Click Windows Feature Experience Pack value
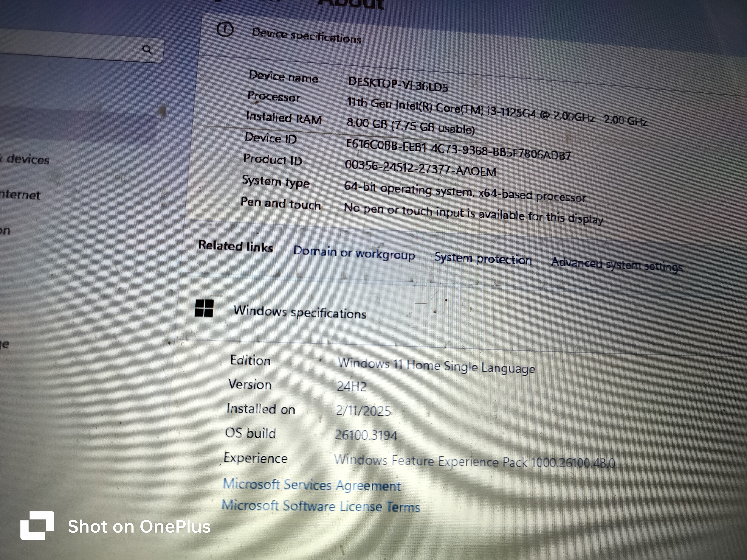 pos(475,461)
